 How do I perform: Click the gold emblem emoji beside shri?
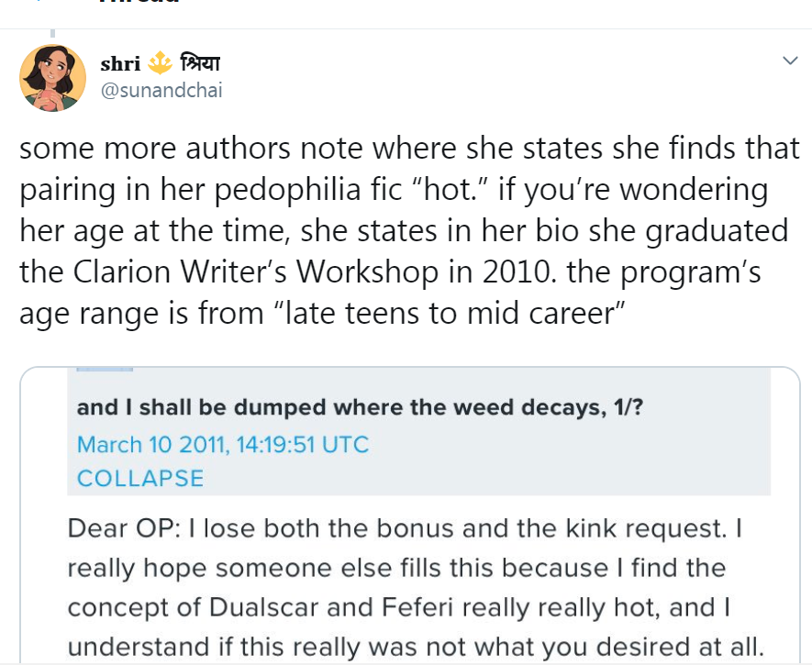[160, 62]
